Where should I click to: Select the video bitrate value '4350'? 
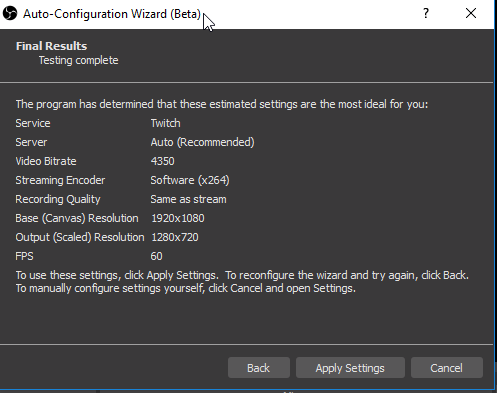162,161
